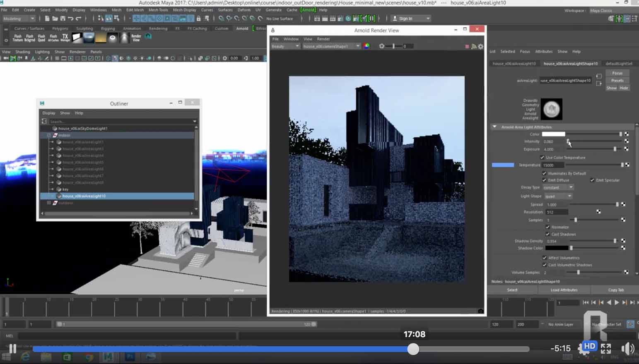
Task: Open the Decay Type dropdown
Action: [558, 187]
